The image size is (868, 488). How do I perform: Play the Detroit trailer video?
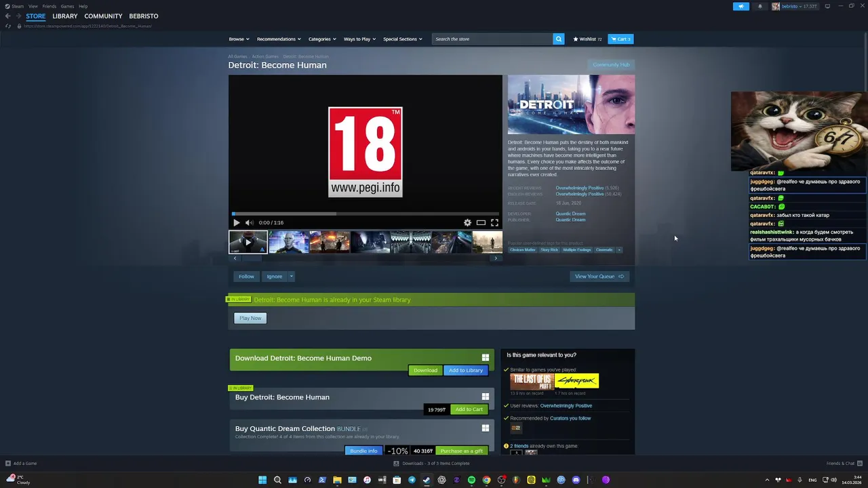pos(236,222)
